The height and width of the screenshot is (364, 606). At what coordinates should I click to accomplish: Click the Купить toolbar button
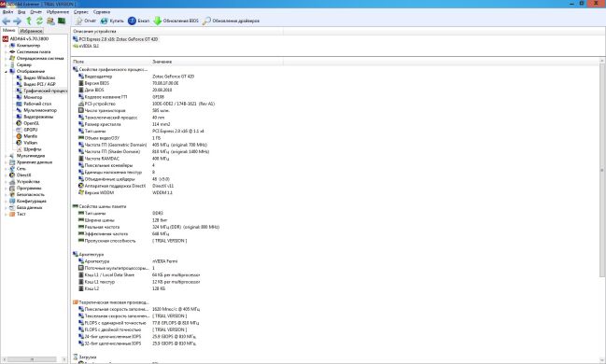pyautogui.click(x=112, y=21)
